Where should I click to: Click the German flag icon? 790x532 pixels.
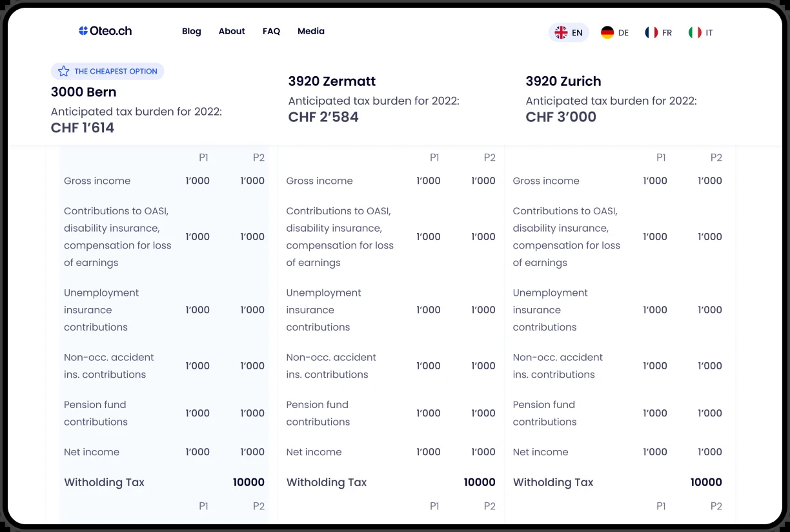tap(607, 32)
